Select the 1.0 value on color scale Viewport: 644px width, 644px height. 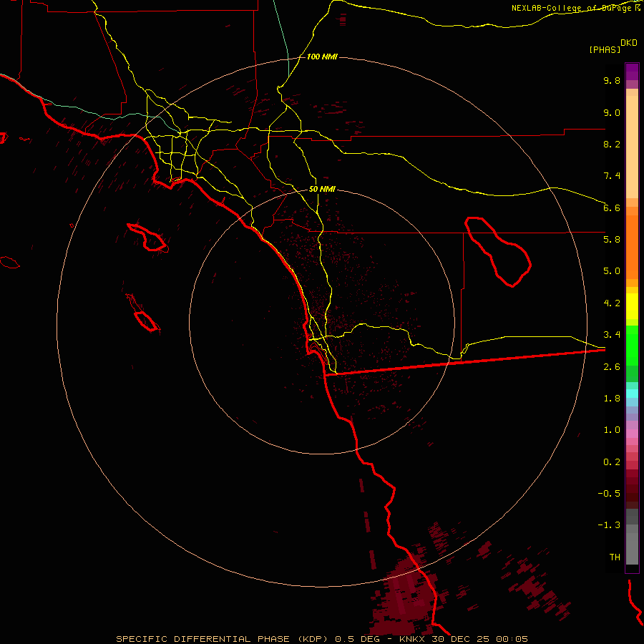click(612, 431)
